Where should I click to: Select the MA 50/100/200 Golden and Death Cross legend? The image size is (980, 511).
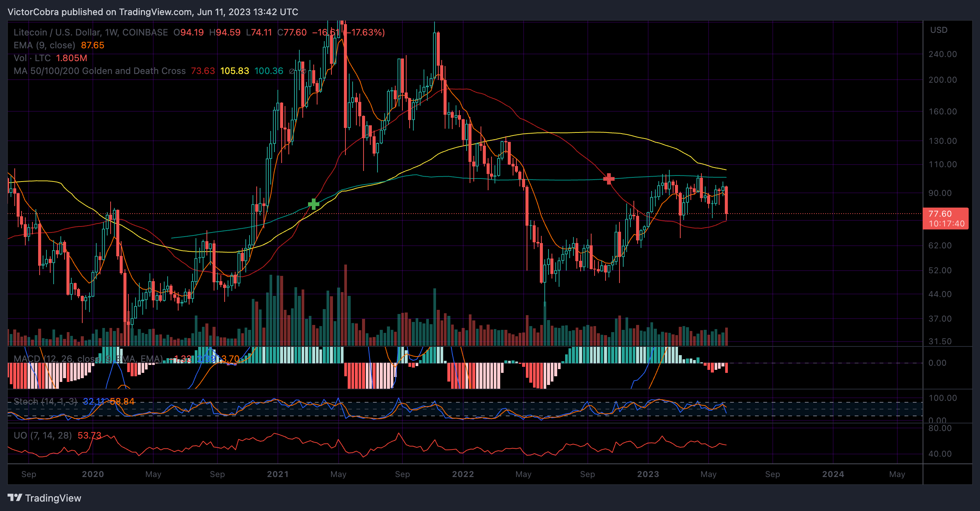click(100, 71)
